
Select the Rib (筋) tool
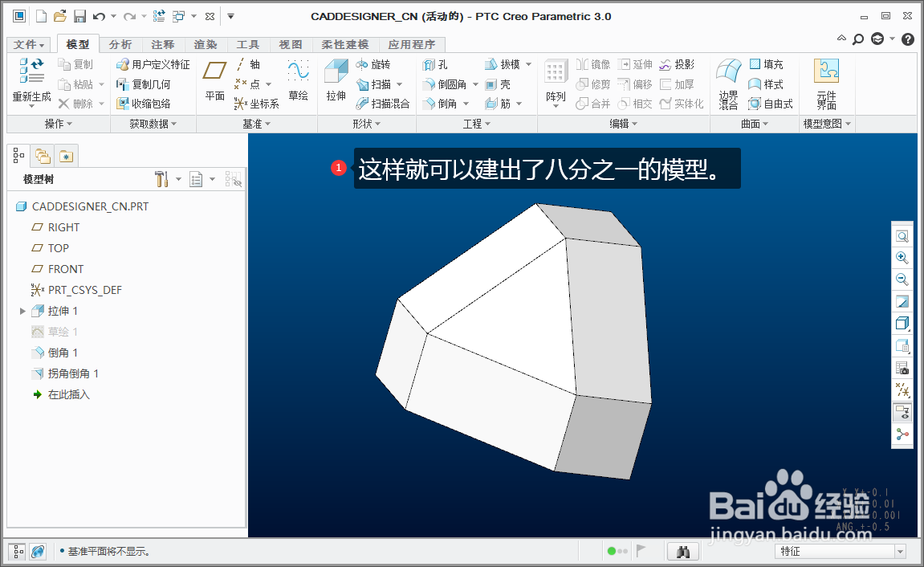[498, 104]
